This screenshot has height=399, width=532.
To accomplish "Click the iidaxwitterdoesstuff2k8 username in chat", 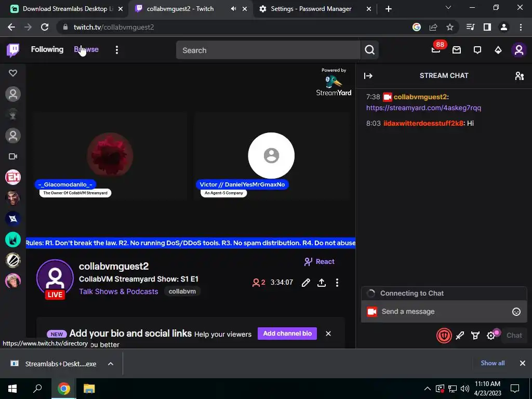I will point(423,123).
